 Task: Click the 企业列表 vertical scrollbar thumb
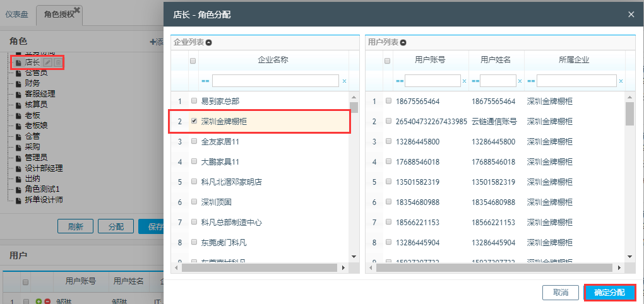coord(354,107)
